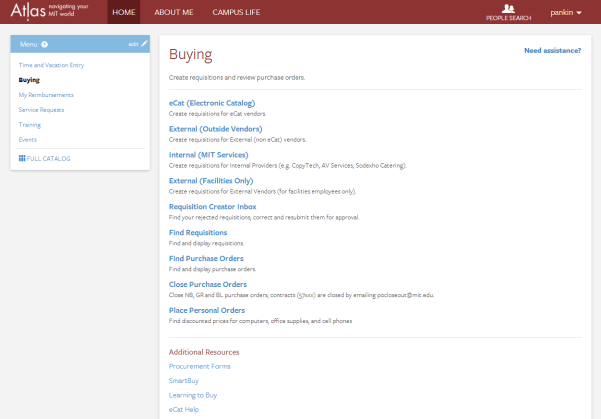Select Service Requests in sidebar menu

click(x=41, y=110)
